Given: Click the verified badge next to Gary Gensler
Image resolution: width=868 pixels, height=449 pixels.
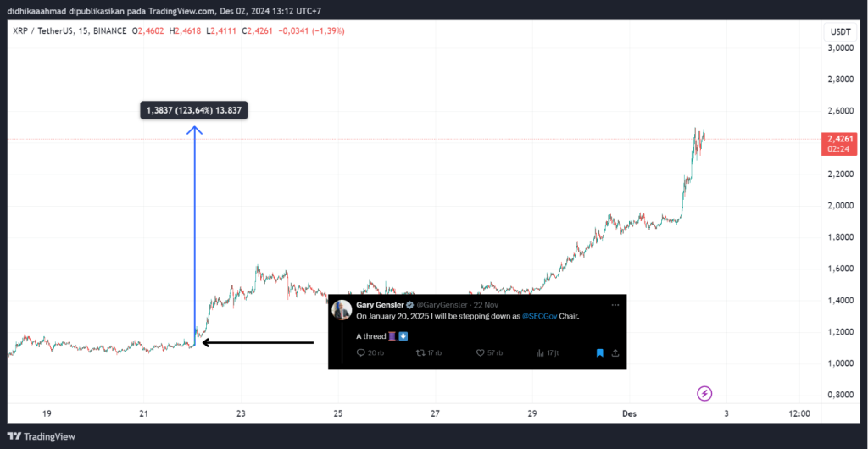Looking at the screenshot, I should [x=410, y=305].
